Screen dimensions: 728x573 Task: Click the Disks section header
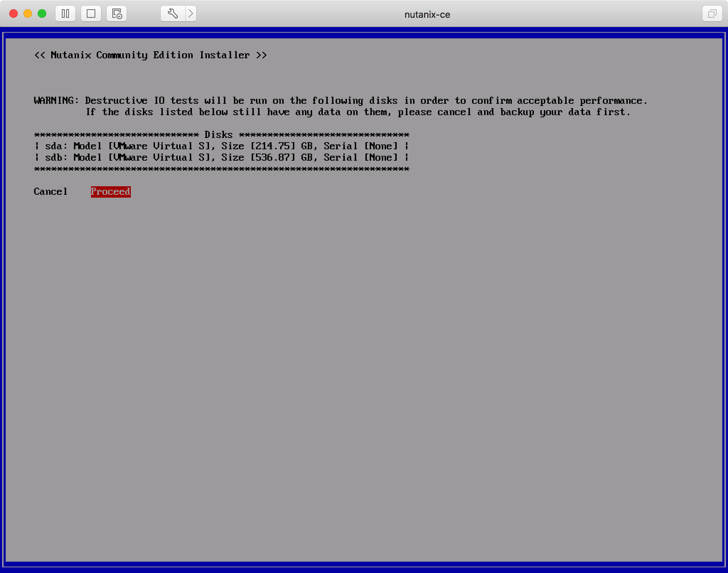pos(218,135)
